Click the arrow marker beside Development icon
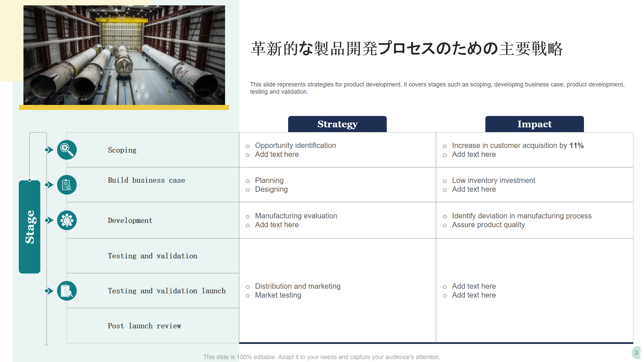The height and width of the screenshot is (362, 644). [x=49, y=220]
